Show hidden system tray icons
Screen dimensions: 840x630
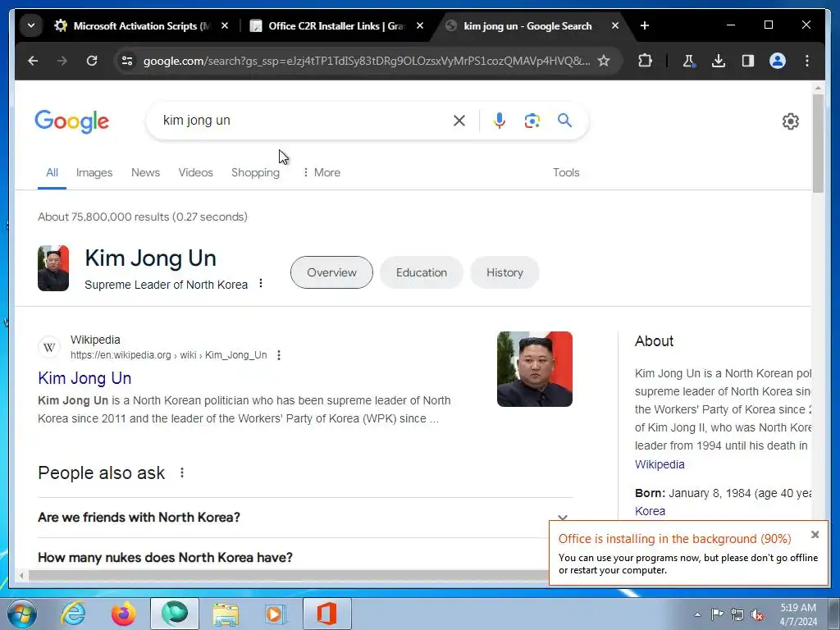pos(697,614)
